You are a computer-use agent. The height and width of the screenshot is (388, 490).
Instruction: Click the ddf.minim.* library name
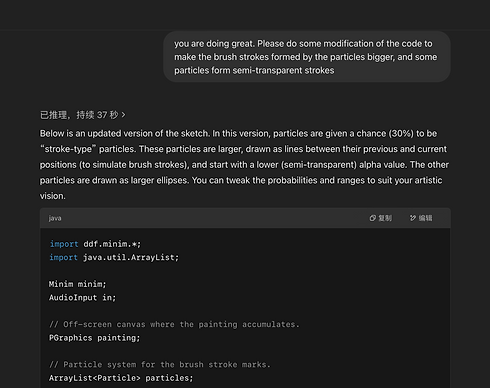pos(112,244)
